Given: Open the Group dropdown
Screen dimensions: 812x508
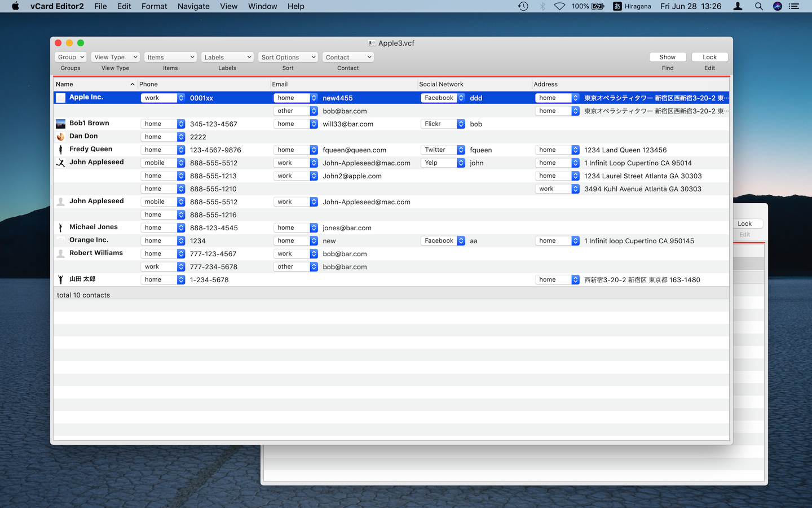Looking at the screenshot, I should [x=70, y=57].
